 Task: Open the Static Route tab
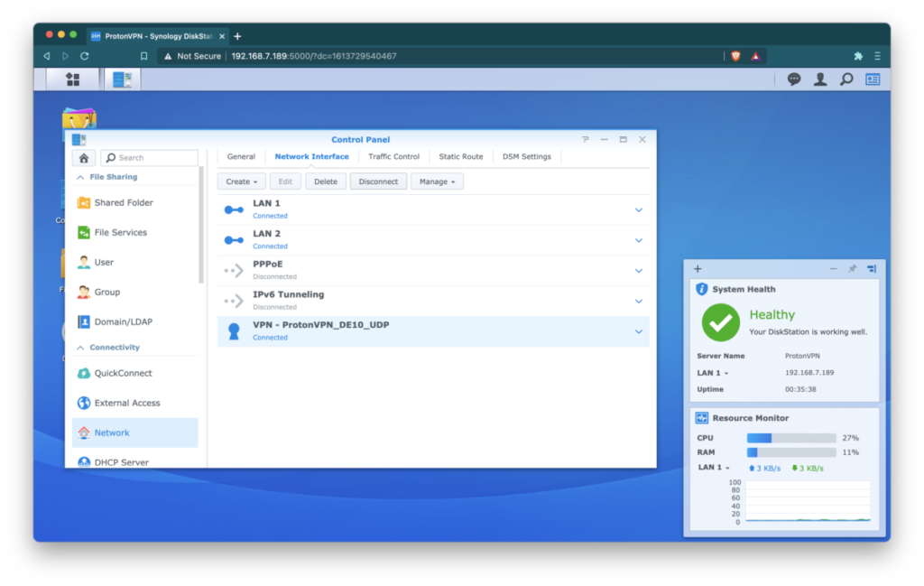click(461, 157)
